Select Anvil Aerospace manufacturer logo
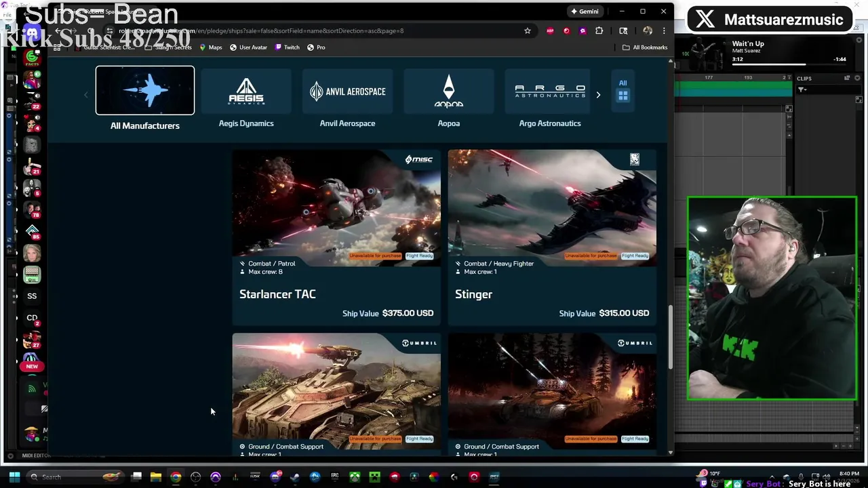868x488 pixels. point(347,91)
